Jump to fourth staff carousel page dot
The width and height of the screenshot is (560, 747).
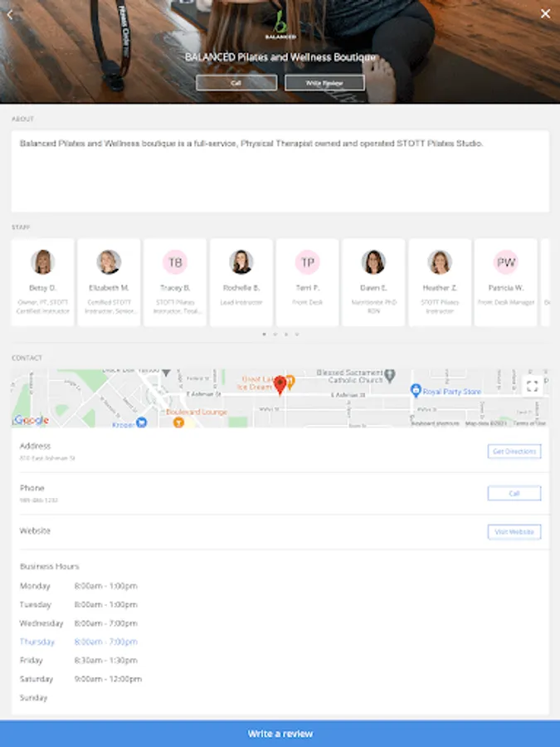click(x=297, y=334)
